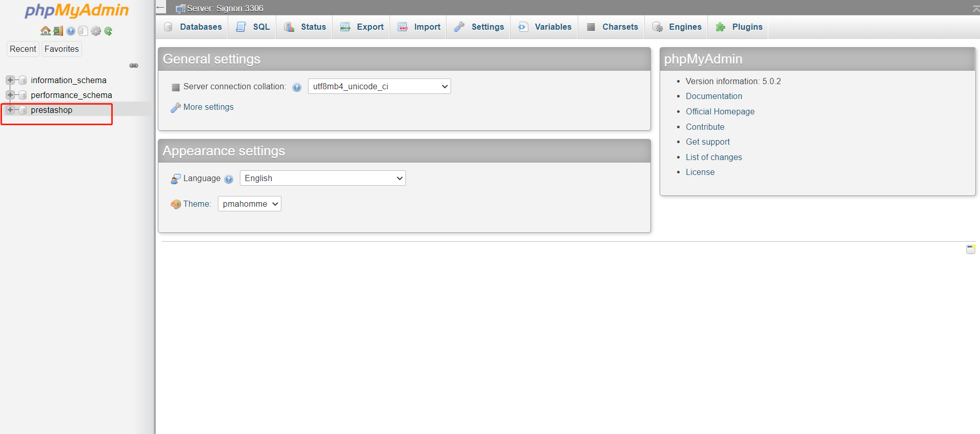Open navigation panel settings gear icon

tap(96, 31)
